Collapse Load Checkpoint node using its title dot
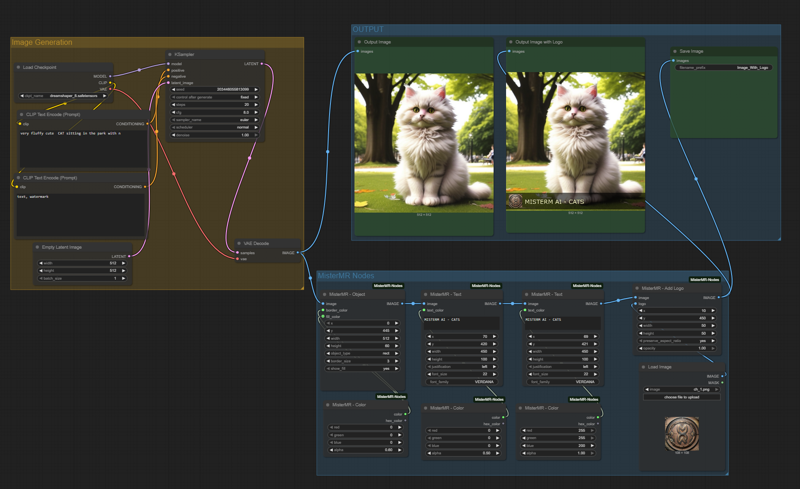This screenshot has height=489, width=800. (18, 67)
